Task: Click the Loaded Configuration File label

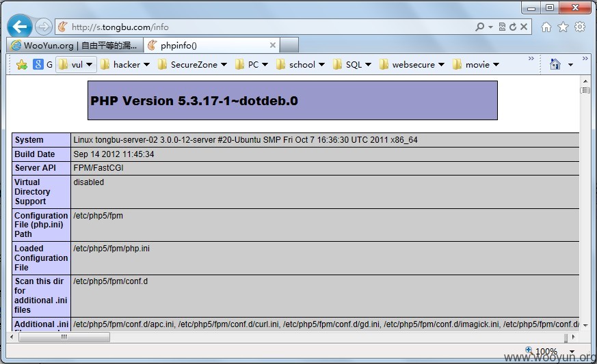Action: click(x=41, y=258)
